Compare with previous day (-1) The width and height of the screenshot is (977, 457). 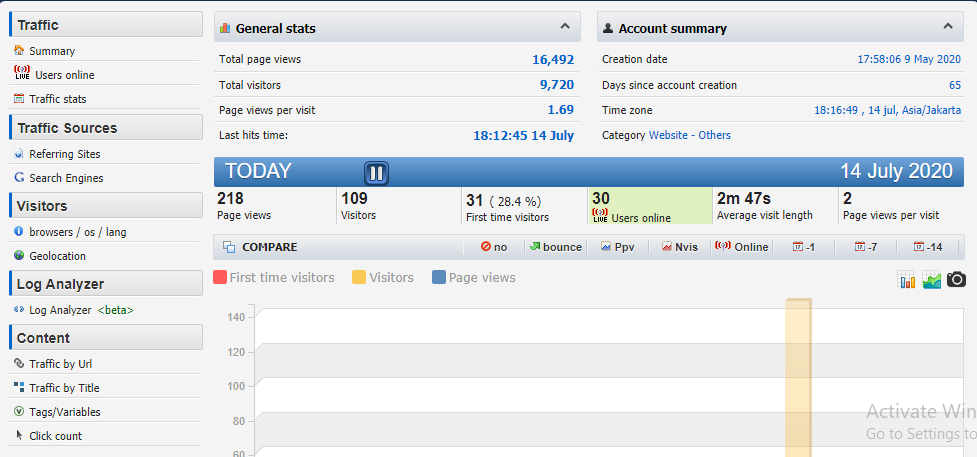tap(804, 247)
